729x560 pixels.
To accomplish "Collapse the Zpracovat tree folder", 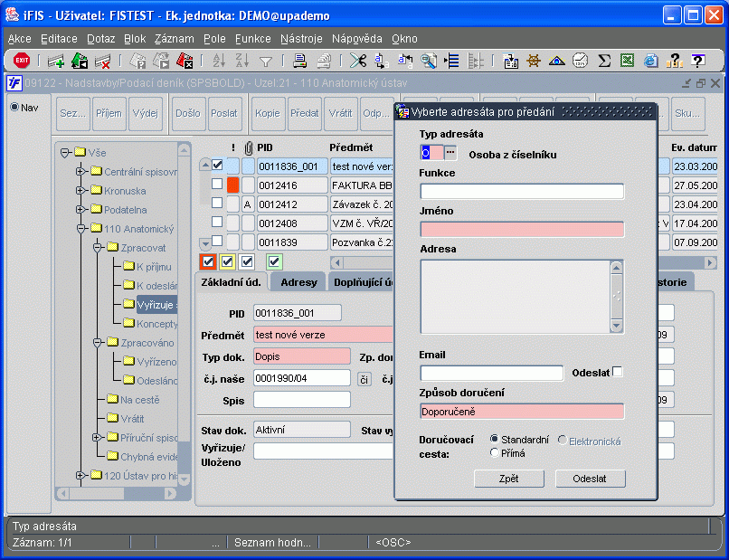I will pos(97,248).
